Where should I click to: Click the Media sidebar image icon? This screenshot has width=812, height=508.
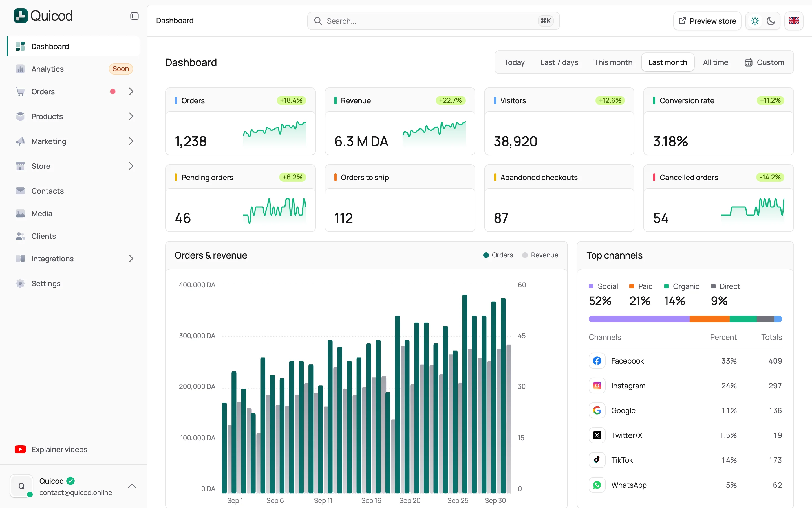coord(20,213)
